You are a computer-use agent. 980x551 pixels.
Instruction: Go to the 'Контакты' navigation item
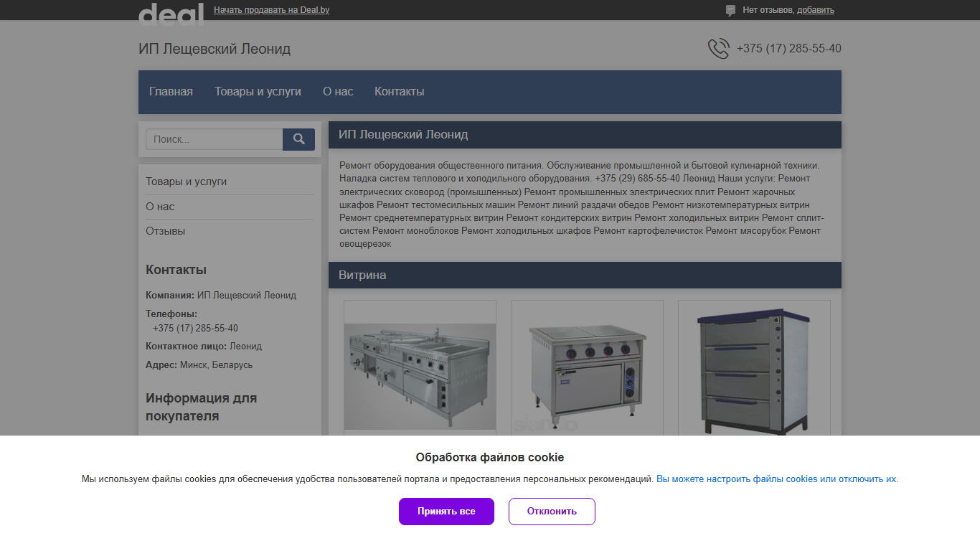[x=400, y=92]
